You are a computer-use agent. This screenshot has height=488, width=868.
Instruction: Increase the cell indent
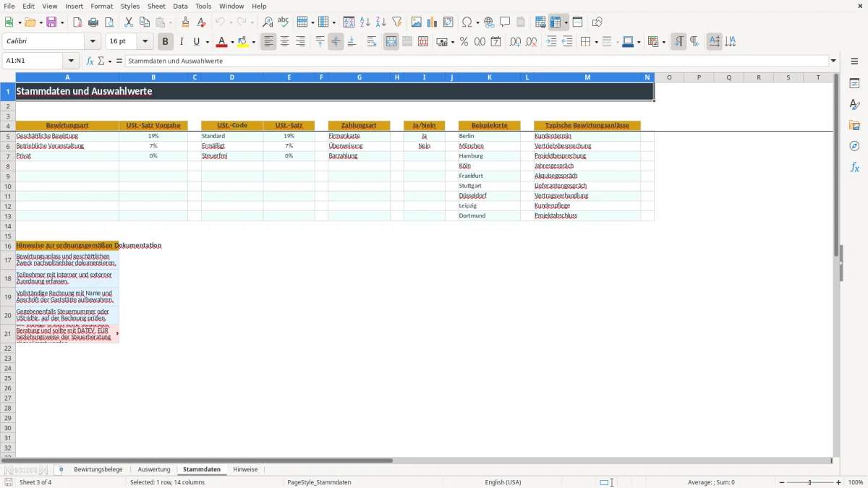click(551, 42)
